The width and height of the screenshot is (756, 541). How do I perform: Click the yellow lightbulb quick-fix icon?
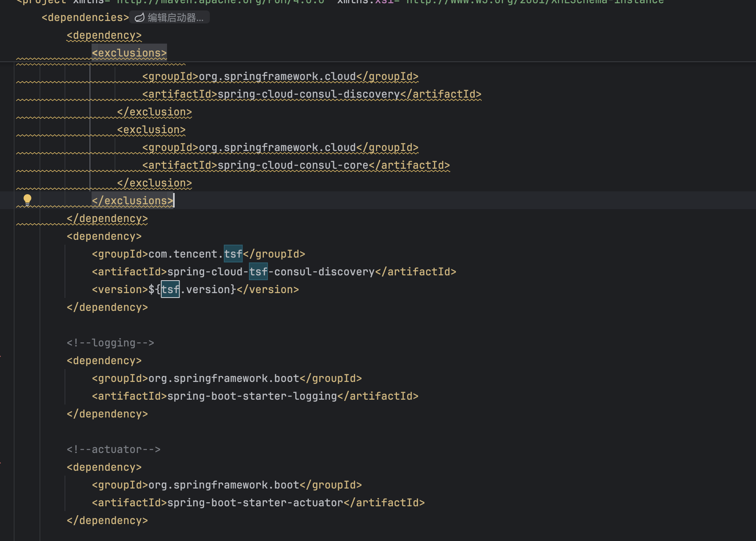tap(27, 199)
